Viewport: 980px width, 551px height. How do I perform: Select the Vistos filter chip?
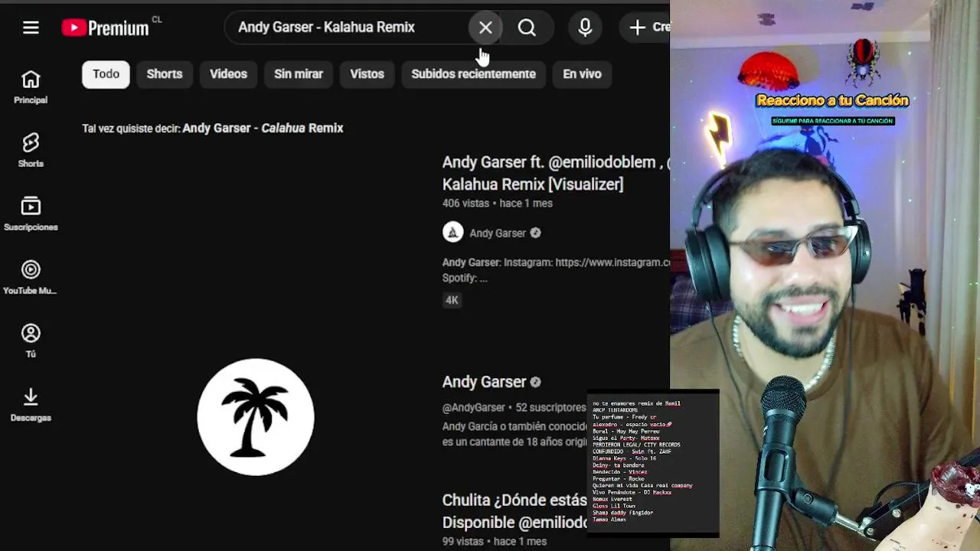(x=367, y=74)
